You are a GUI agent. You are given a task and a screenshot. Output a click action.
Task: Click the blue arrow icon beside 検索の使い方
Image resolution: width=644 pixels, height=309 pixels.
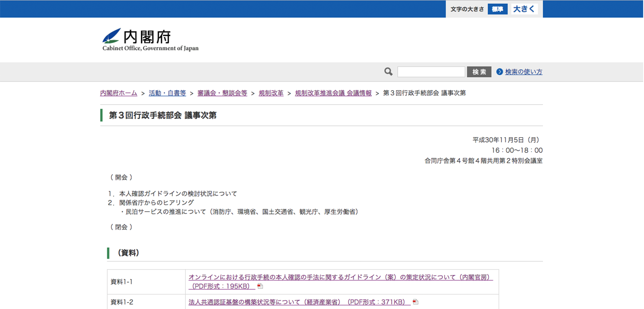[500, 72]
